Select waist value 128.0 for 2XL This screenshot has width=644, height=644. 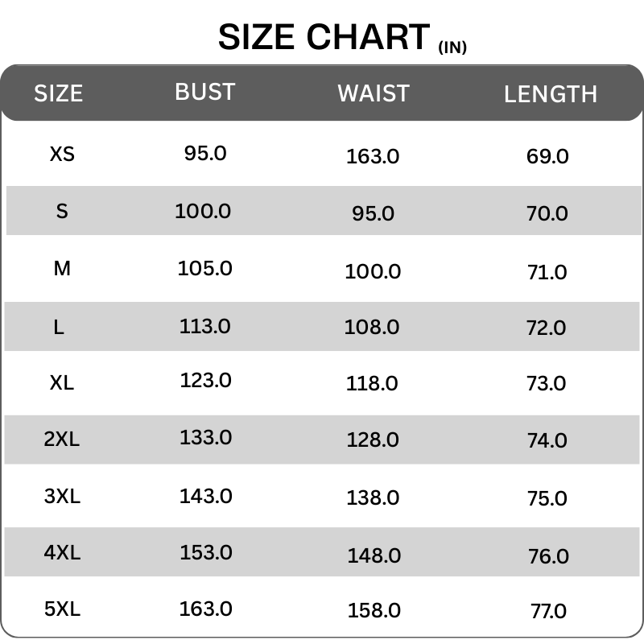click(x=373, y=440)
